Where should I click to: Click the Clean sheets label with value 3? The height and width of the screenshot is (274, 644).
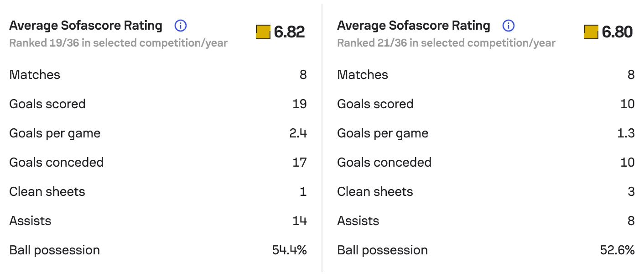[x=375, y=192]
